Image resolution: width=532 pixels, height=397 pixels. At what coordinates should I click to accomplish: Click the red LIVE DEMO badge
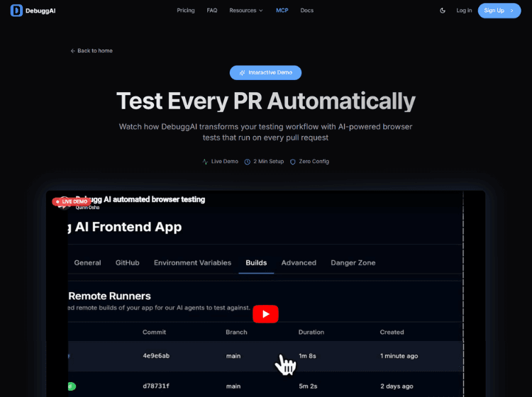[x=72, y=202]
